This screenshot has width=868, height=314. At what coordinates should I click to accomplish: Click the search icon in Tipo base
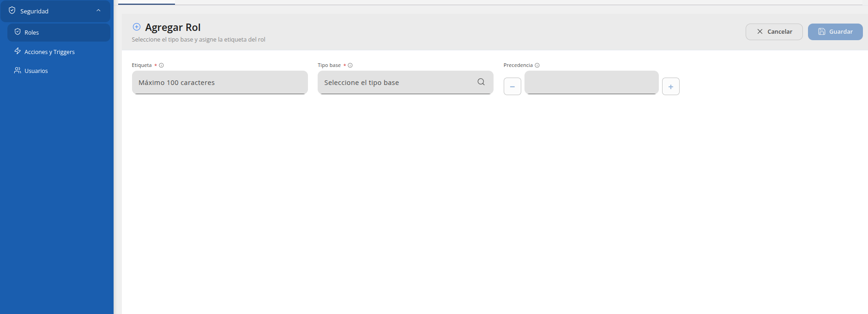pyautogui.click(x=481, y=82)
